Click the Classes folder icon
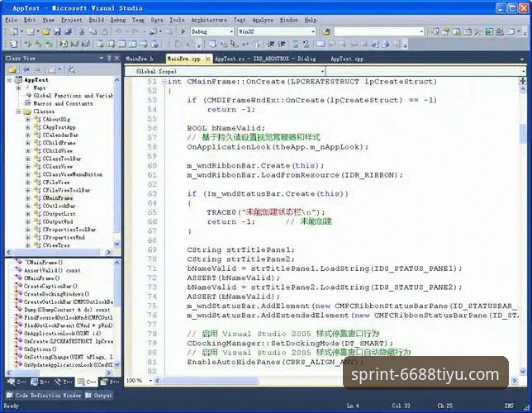Image resolution: width=532 pixels, height=413 pixels. [x=27, y=112]
